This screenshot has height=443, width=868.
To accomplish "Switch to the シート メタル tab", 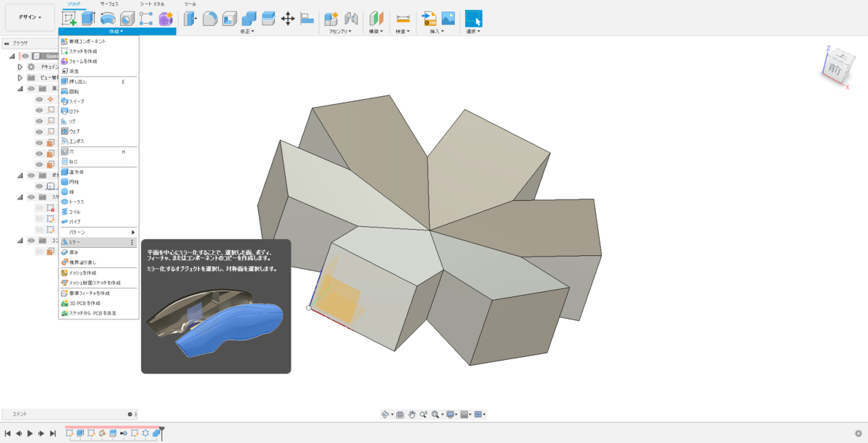I will coord(152,4).
